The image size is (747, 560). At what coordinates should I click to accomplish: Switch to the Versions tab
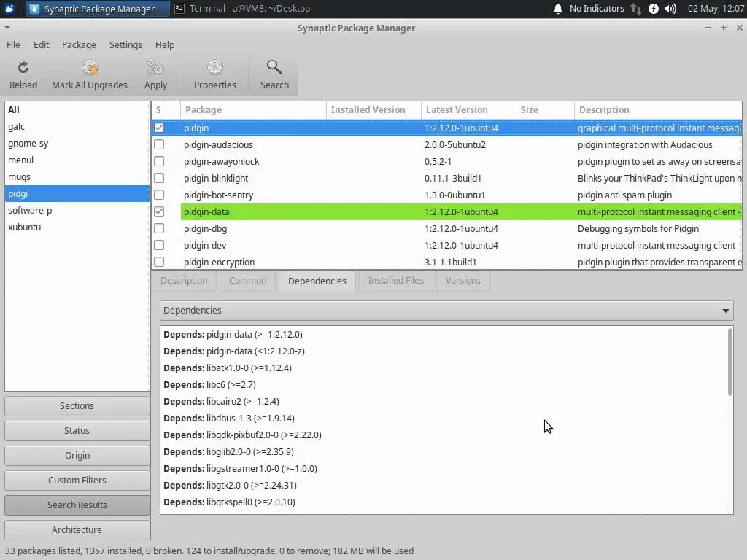click(462, 281)
